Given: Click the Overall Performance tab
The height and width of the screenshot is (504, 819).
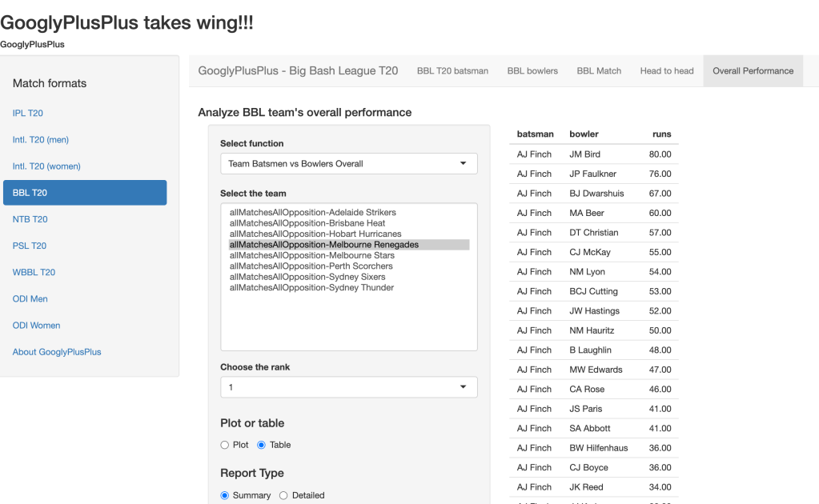Looking at the screenshot, I should [x=753, y=70].
